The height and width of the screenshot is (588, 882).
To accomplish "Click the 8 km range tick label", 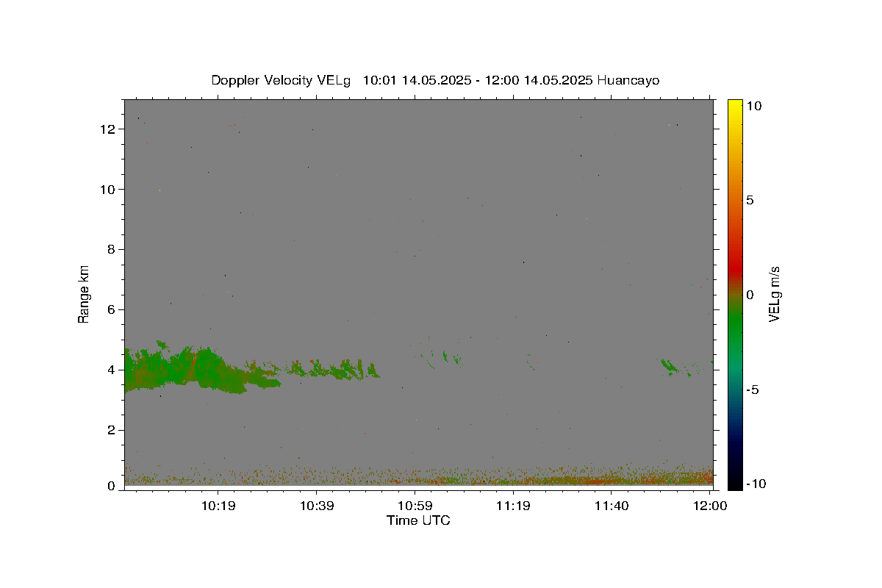I will pos(112,250).
